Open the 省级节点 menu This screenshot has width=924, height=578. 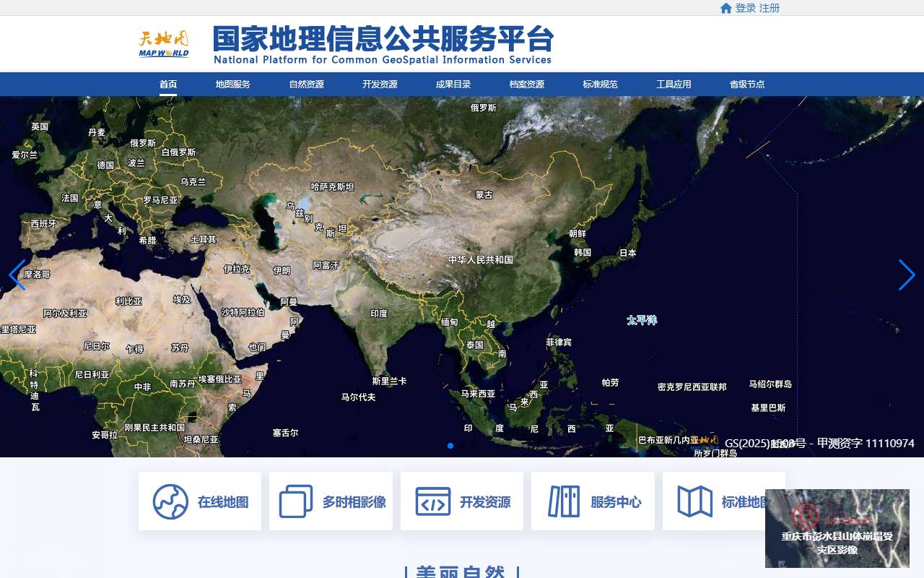(747, 84)
